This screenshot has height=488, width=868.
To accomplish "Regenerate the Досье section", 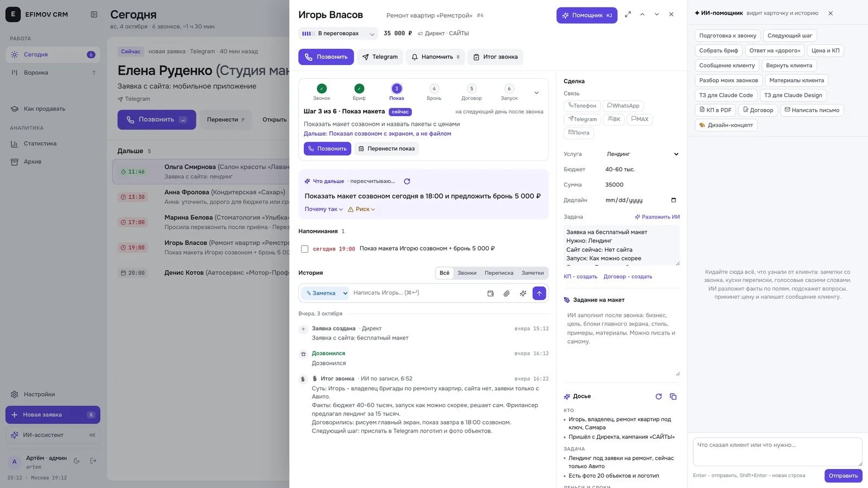I will coord(659,396).
